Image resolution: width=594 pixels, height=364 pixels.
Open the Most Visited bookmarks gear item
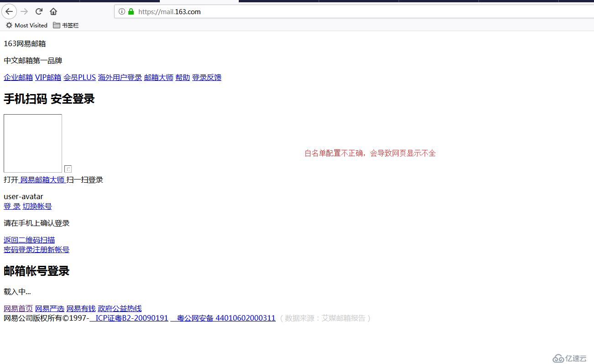[26, 25]
